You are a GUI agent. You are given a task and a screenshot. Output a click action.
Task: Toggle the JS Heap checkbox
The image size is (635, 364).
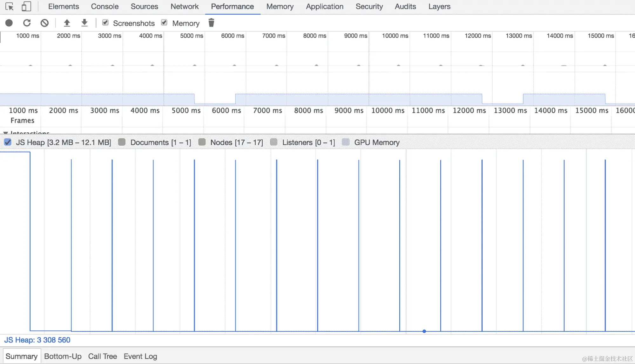click(8, 142)
